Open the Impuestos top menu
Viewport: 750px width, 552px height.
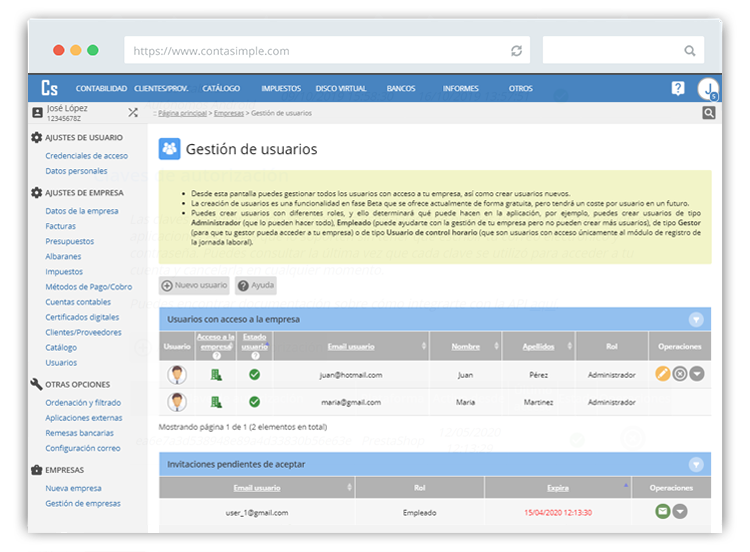click(x=281, y=88)
